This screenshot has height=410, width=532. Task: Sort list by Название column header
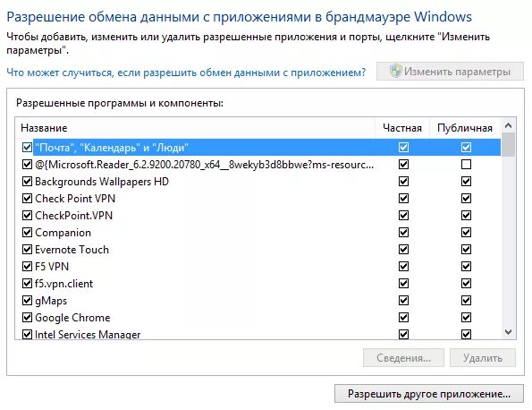tap(195, 128)
